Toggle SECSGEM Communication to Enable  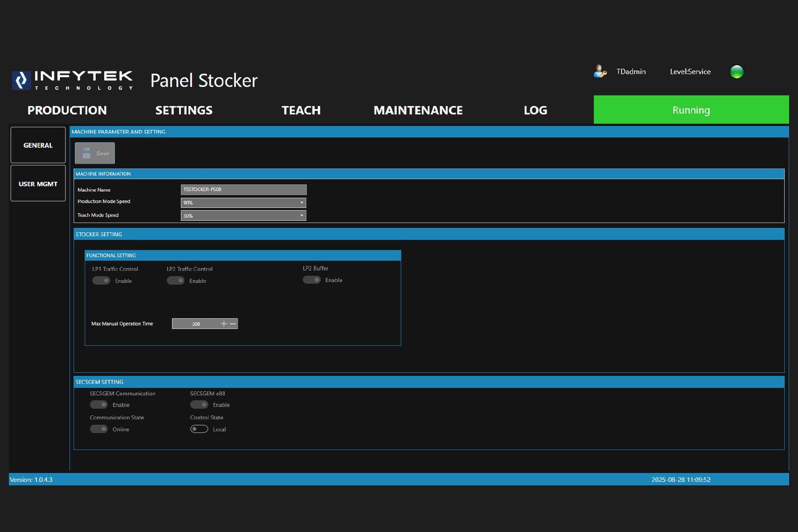[99, 404]
